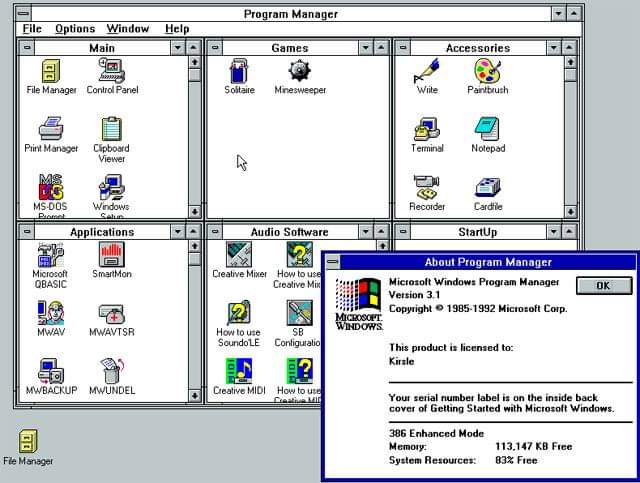Click the Games group title bar
Screen dimensions: 640x483
(290, 48)
